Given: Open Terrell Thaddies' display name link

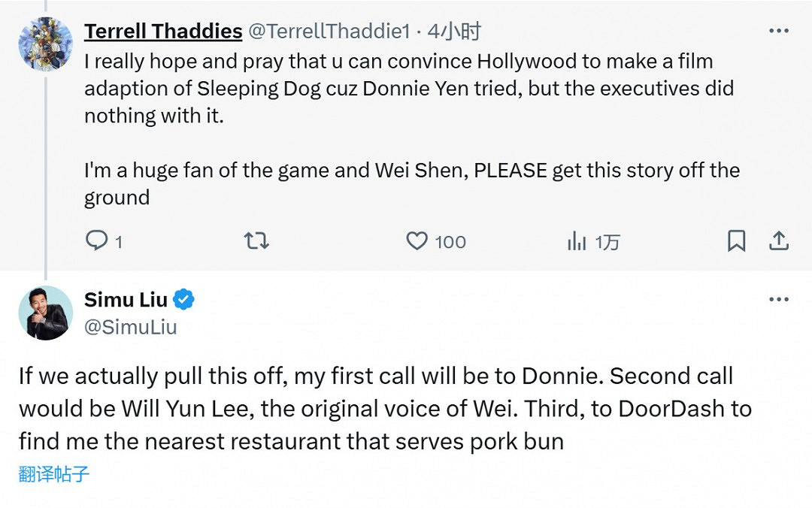Looking at the screenshot, I should (x=163, y=31).
